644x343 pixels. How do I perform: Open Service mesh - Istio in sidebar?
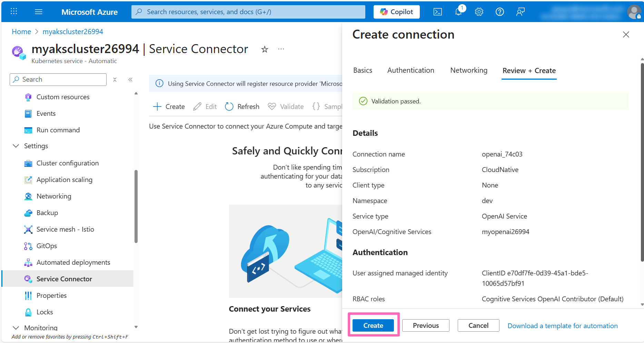pos(65,229)
